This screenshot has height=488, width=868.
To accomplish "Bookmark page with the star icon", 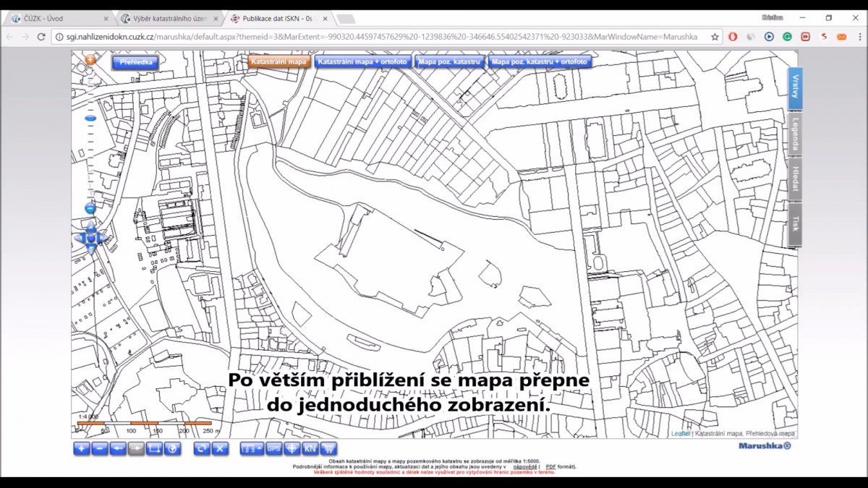I will coord(715,36).
